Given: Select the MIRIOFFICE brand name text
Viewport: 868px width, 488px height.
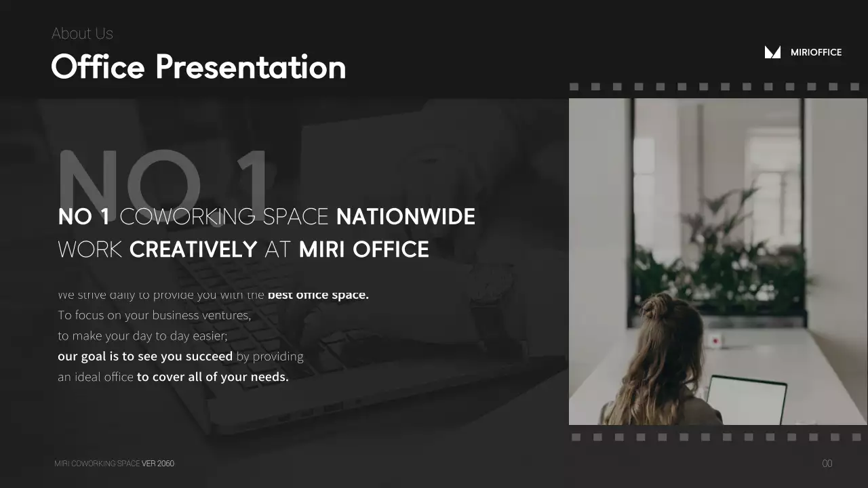Looking at the screenshot, I should click(x=816, y=52).
